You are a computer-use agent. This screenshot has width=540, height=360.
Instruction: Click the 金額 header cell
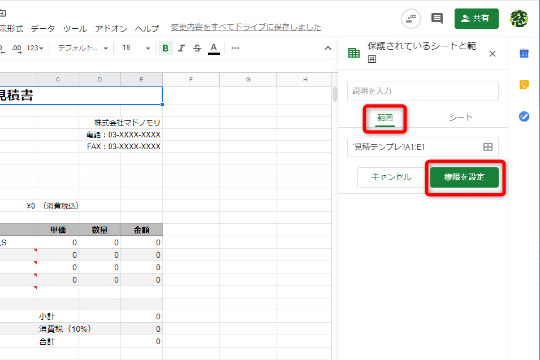tap(142, 230)
